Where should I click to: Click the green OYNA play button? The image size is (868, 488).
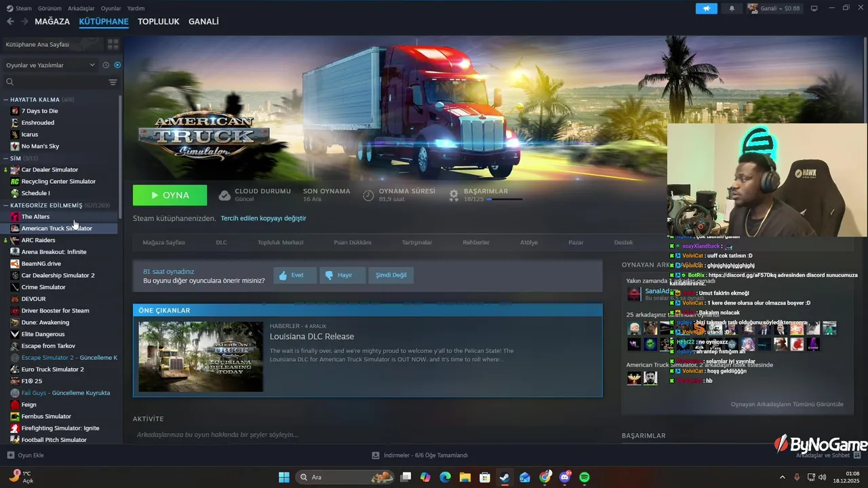pyautogui.click(x=170, y=195)
